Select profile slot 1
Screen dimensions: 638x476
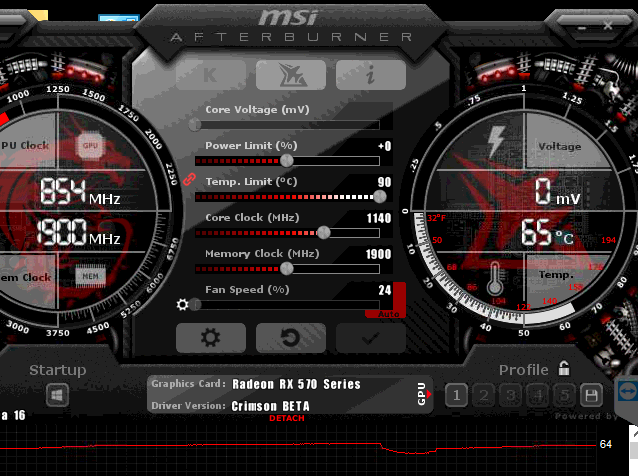(x=456, y=395)
